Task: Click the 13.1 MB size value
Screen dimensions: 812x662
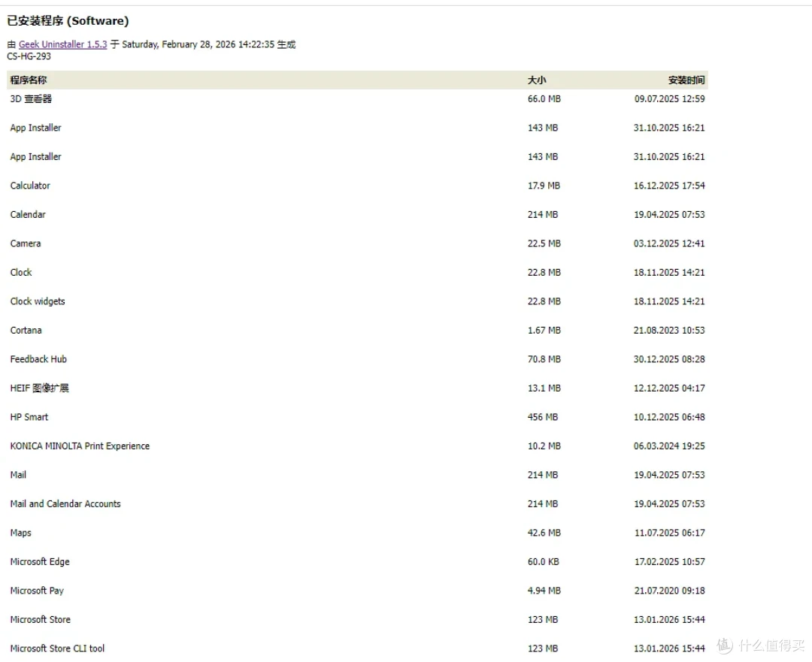Action: [x=544, y=388]
